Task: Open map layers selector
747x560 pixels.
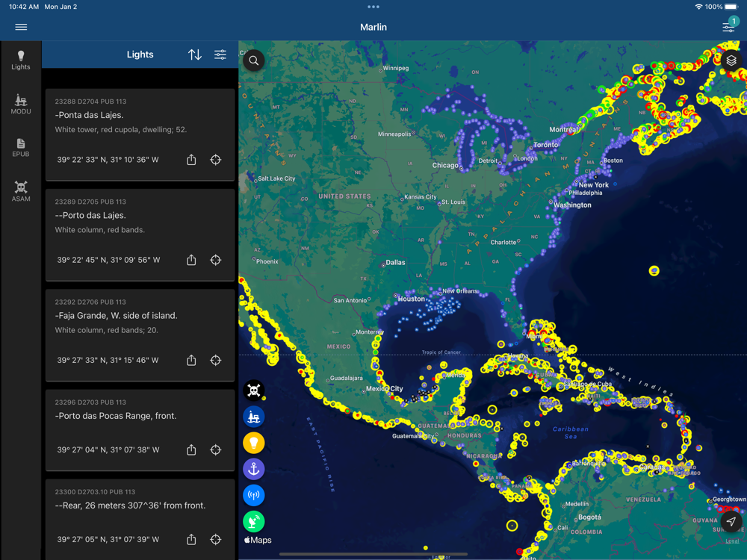Action: click(x=731, y=60)
